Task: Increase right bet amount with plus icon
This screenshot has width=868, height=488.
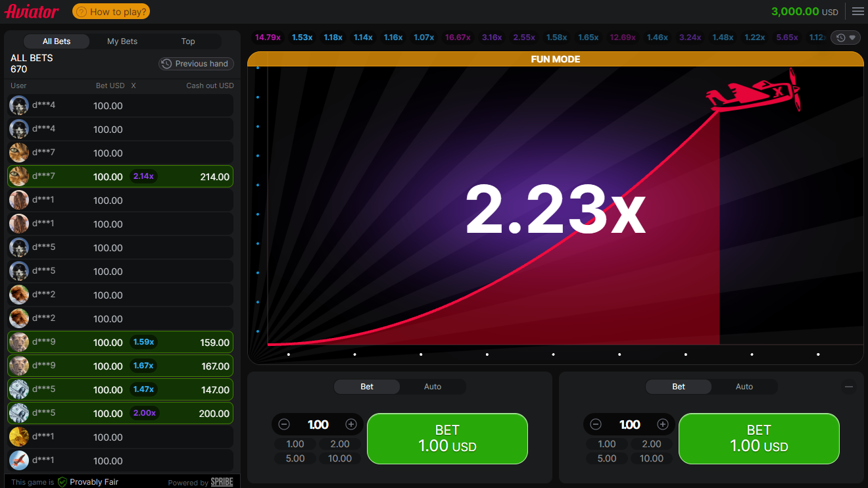Action: click(663, 424)
